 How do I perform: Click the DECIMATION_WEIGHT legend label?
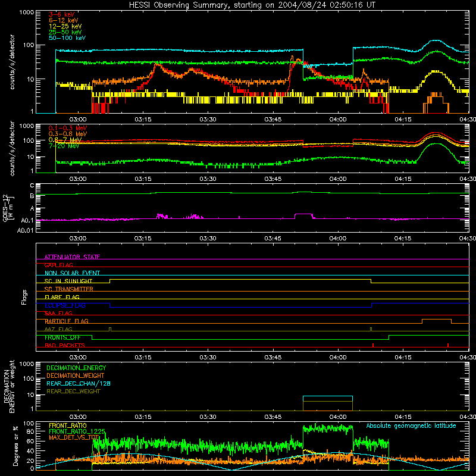[76, 375]
